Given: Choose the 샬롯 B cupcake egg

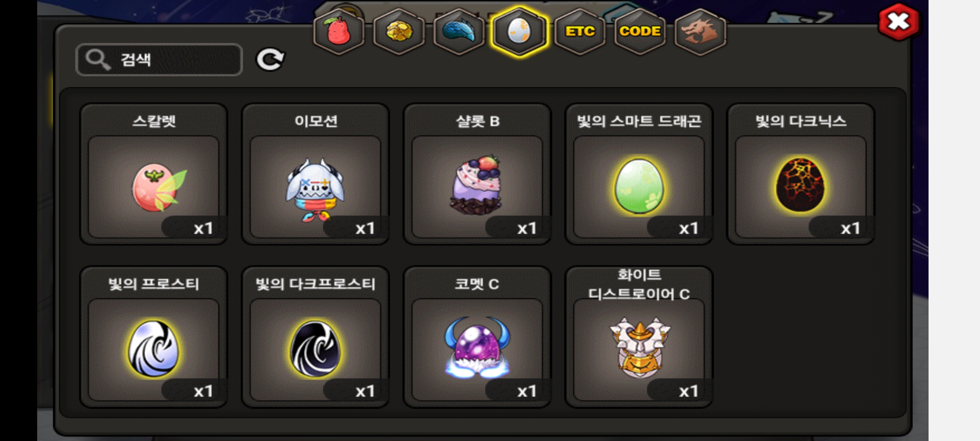Looking at the screenshot, I should point(477,174).
